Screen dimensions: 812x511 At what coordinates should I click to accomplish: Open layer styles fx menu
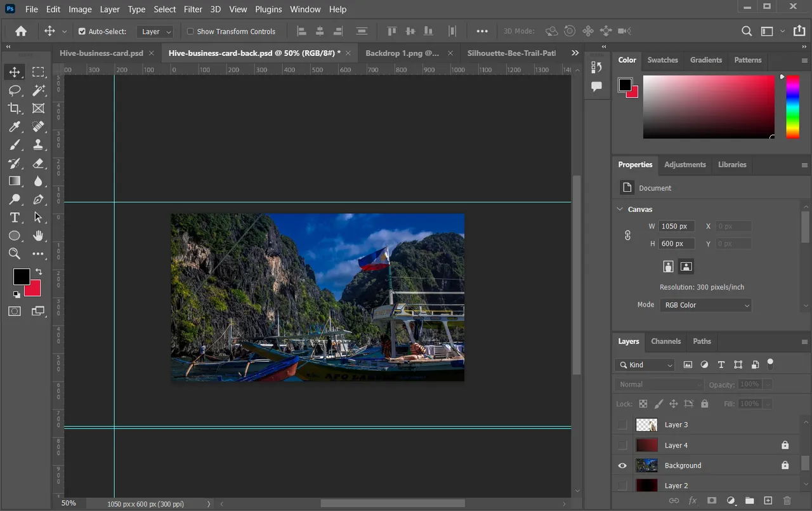point(693,501)
